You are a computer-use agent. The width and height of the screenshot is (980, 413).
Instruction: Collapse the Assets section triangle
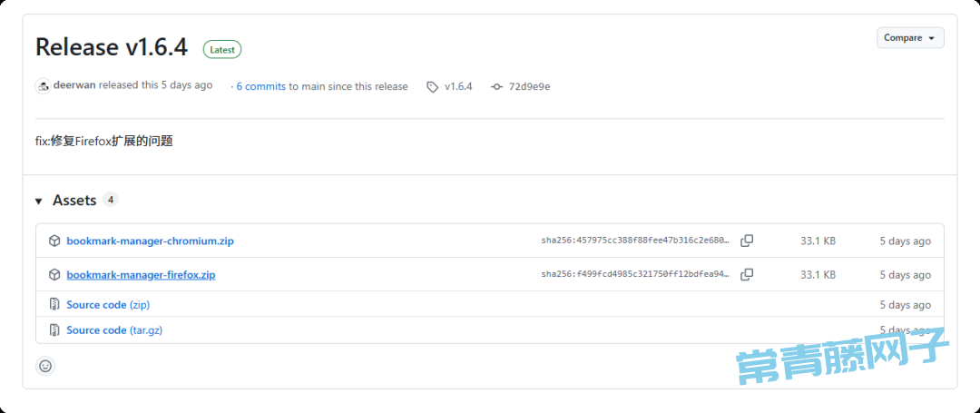39,201
